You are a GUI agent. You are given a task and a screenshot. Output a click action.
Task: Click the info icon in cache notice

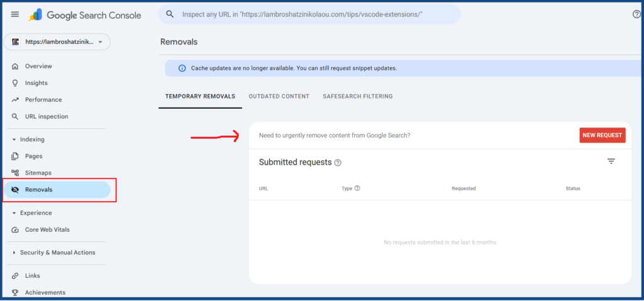(x=182, y=68)
